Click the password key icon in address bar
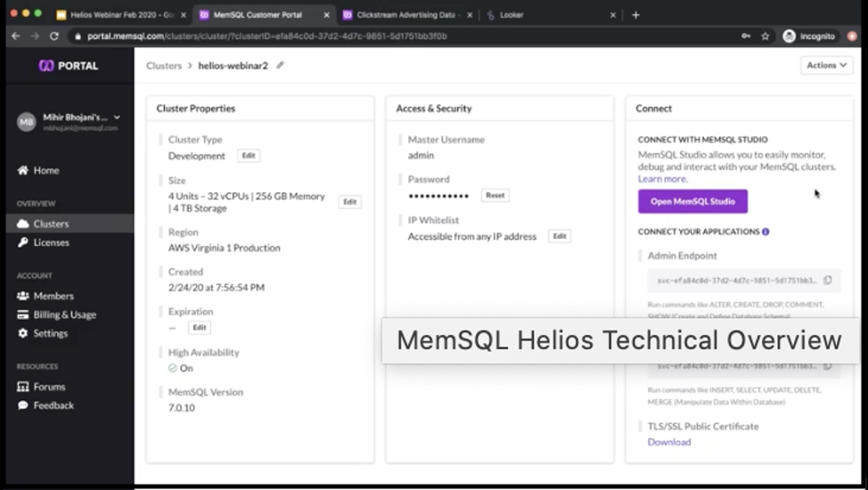The width and height of the screenshot is (868, 490). (x=746, y=36)
